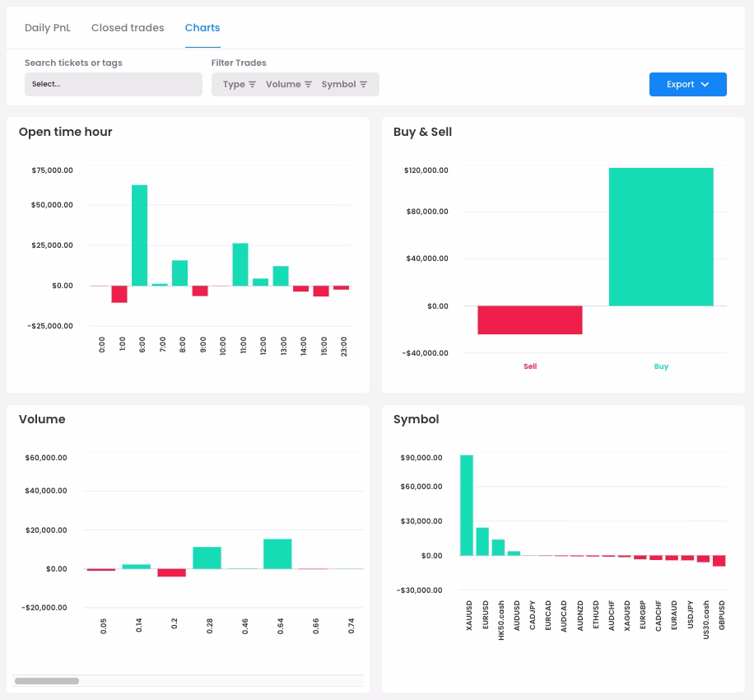Click the 11:00 bar in Open time hour
Image resolution: width=754 pixels, height=700 pixels.
240,264
